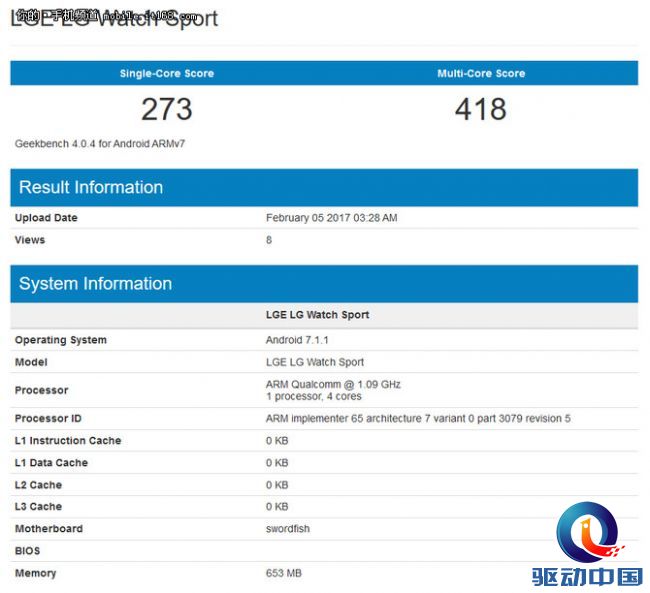The image size is (650, 593).
Task: Select the February 05 2017 03:28 AM value
Action: pos(332,218)
